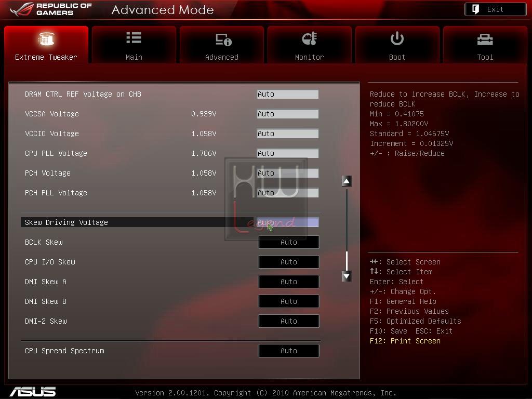Click the Min = 0.41075 help line
Image resolution: width=532 pixels, height=399 pixels.
tap(397, 114)
